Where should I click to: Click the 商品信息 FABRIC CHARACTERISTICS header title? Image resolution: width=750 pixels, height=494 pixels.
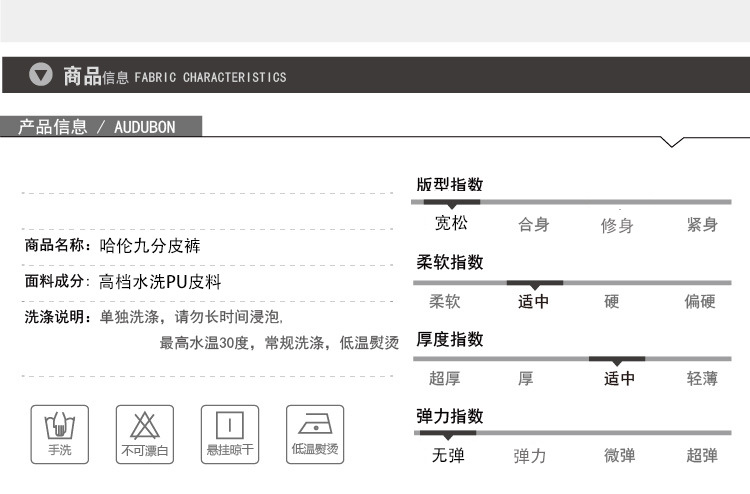click(175, 76)
